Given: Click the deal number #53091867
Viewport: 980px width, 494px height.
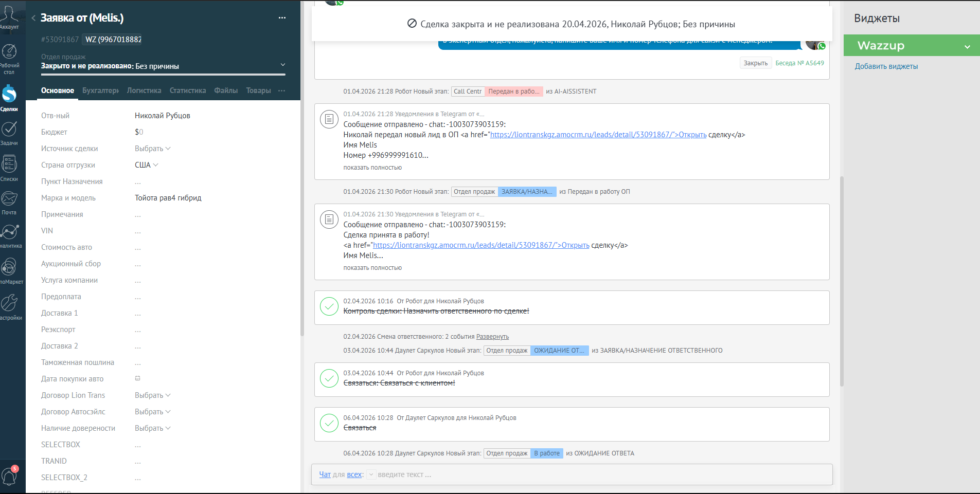Looking at the screenshot, I should 60,40.
